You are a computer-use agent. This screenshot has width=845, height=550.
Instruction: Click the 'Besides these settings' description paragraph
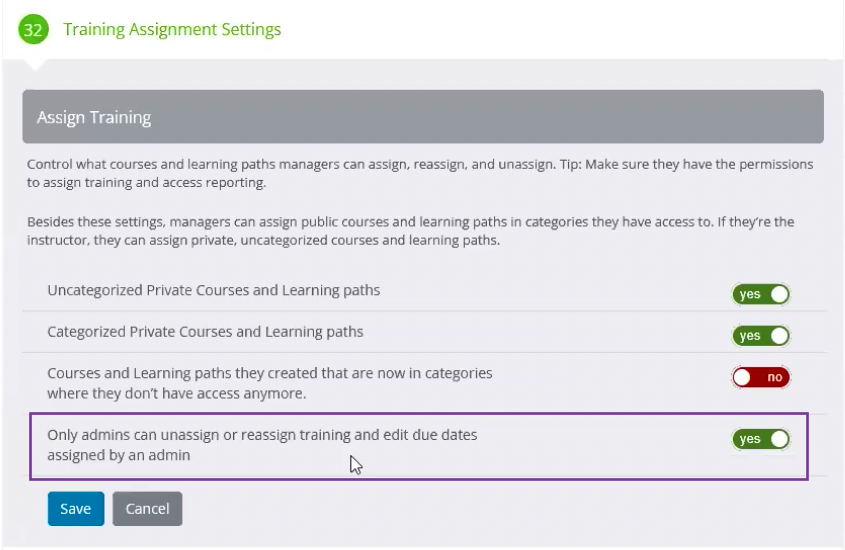click(x=411, y=231)
